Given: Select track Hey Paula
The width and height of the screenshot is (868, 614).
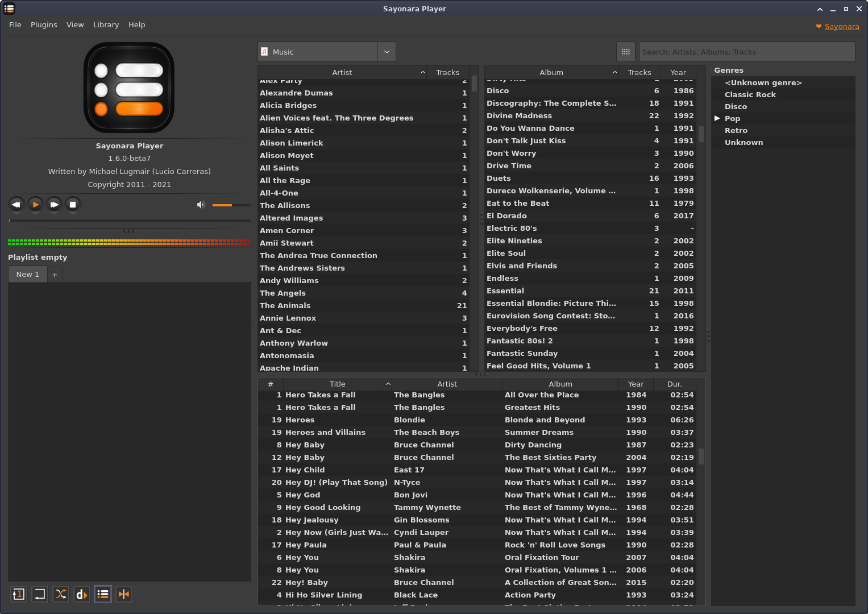Looking at the screenshot, I should coord(477,545).
